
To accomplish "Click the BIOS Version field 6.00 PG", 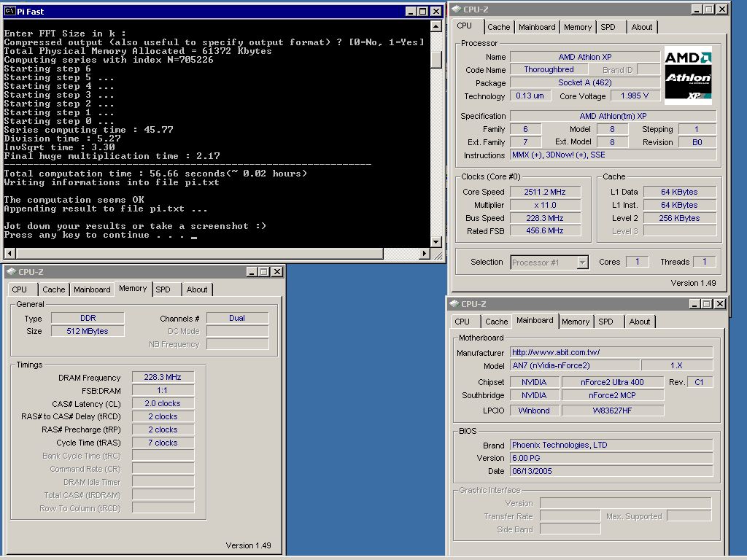I will click(x=611, y=458).
